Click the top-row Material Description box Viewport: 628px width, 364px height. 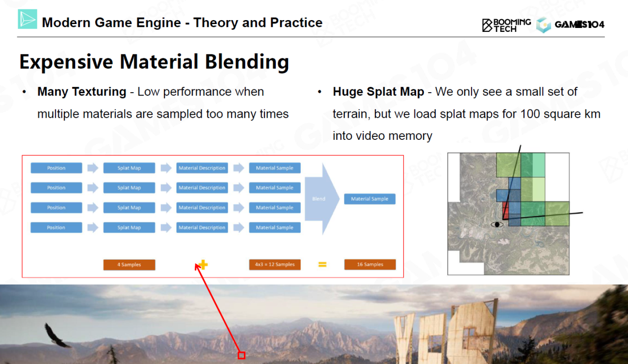202,168
